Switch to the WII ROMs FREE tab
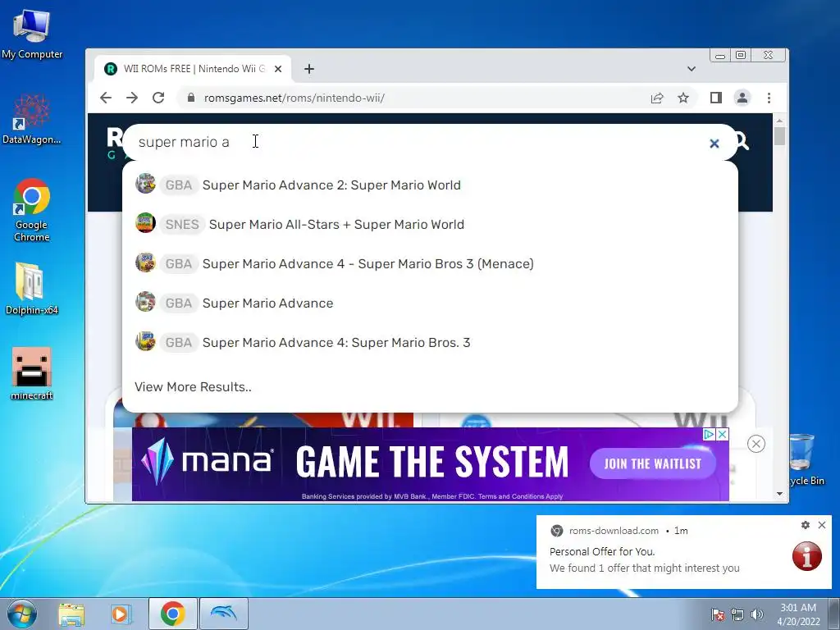840x630 pixels. [194, 69]
